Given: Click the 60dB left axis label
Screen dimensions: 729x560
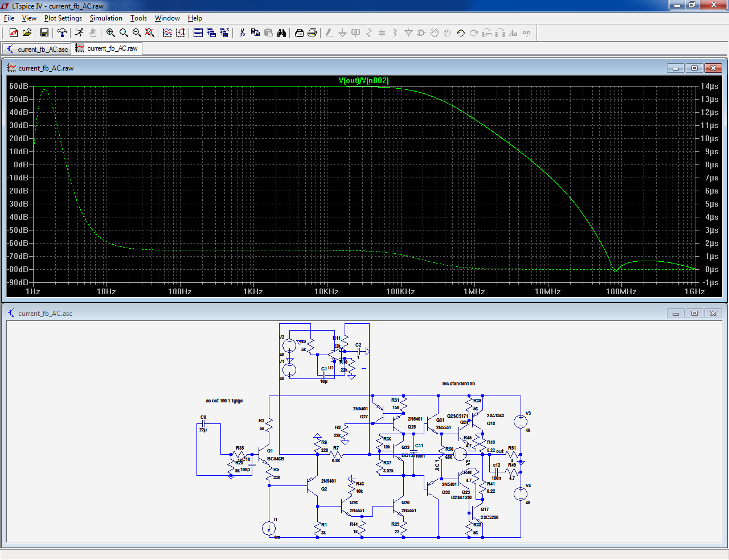Looking at the screenshot, I should click(x=19, y=86).
